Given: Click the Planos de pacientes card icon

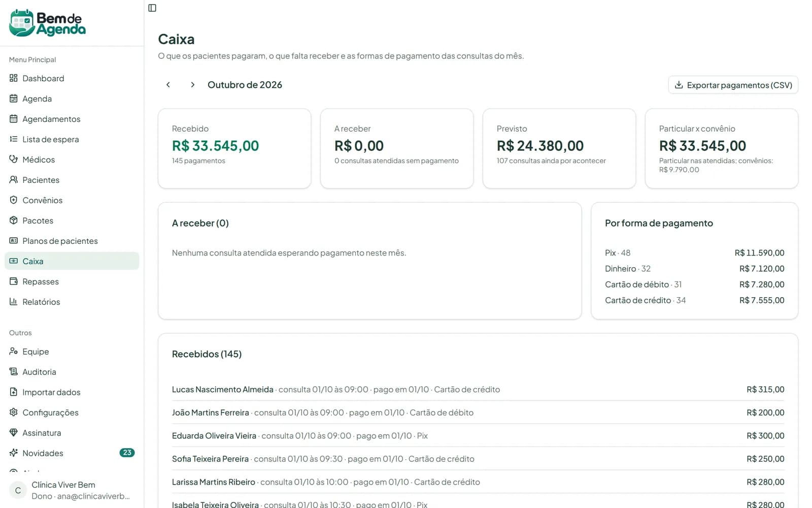Looking at the screenshot, I should click(14, 241).
